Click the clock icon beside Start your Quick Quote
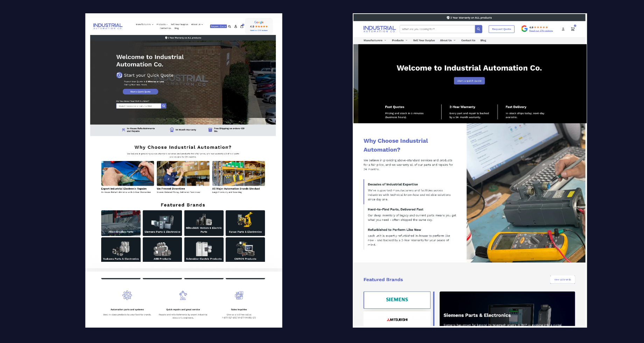The width and height of the screenshot is (644, 343). click(119, 75)
